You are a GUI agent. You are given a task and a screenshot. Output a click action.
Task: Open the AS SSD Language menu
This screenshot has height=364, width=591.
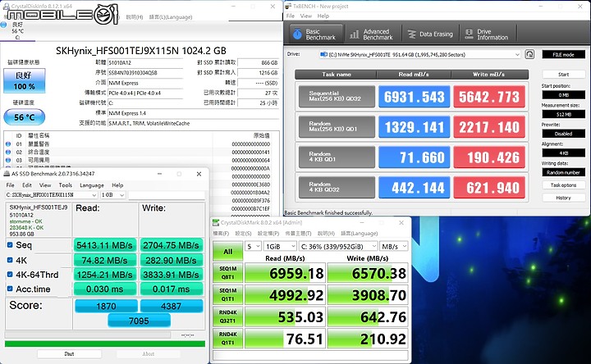[x=92, y=185]
